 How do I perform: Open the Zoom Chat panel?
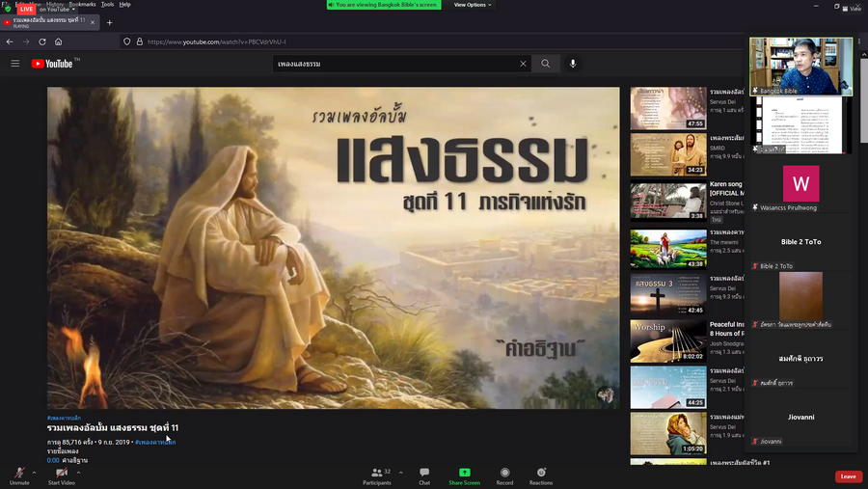(x=424, y=475)
